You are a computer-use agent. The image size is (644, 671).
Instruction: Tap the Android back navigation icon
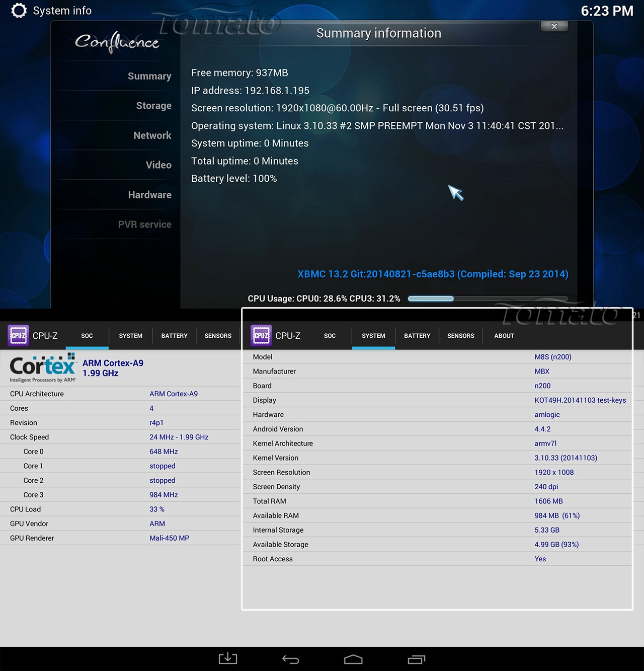[x=290, y=659]
